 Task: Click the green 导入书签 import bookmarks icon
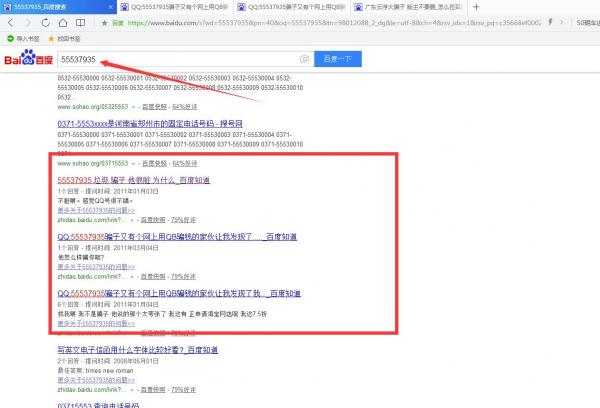coord(10,38)
